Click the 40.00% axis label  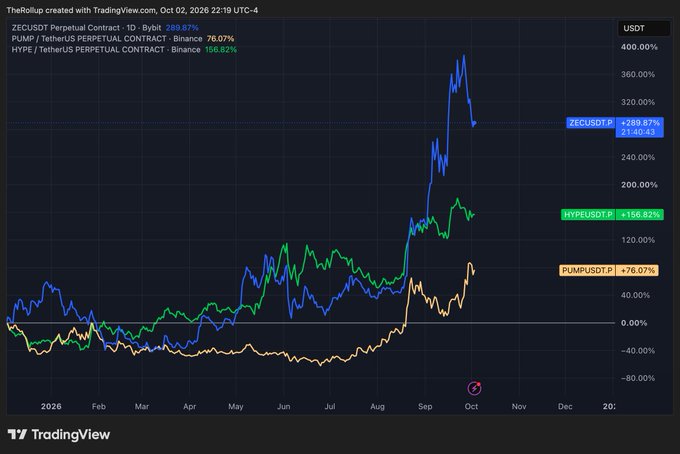[x=635, y=295]
